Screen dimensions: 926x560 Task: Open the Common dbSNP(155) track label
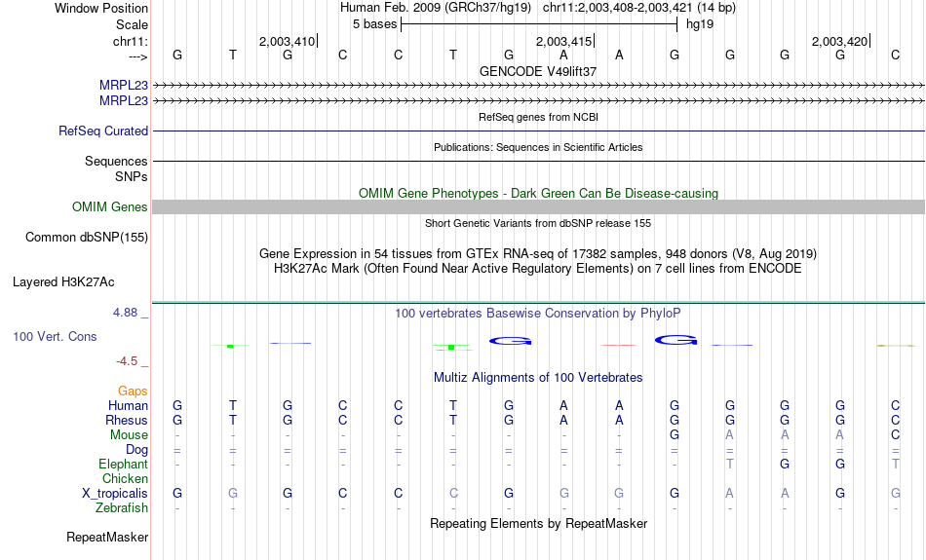[87, 238]
